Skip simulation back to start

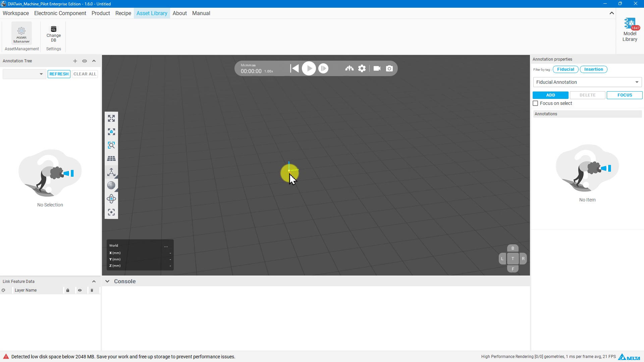[x=294, y=69]
